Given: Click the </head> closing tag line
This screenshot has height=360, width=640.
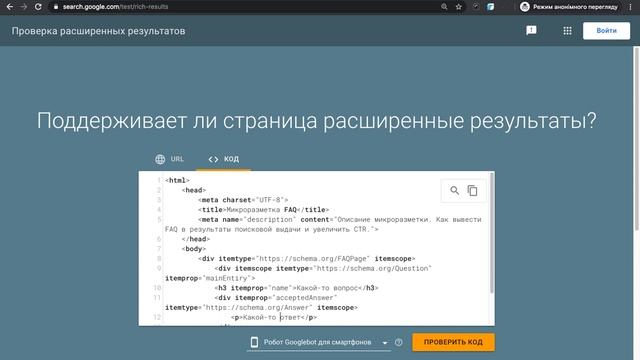Looking at the screenshot, I should point(196,239).
